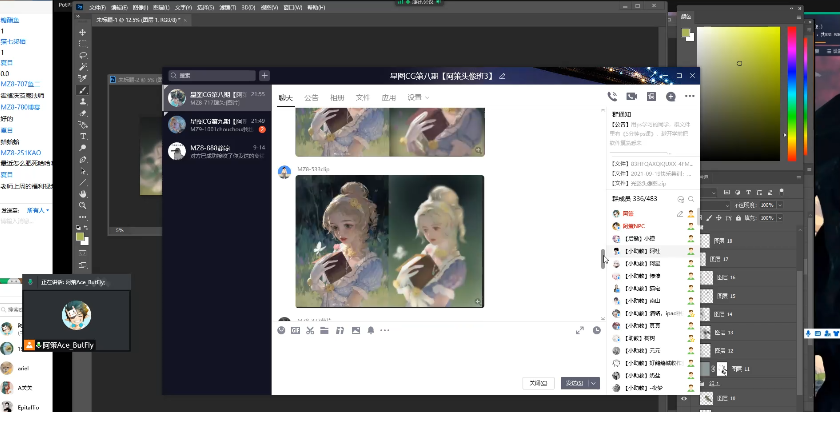Open the emoji picker in chat toolbar
The width and height of the screenshot is (840, 435).
coord(281,331)
